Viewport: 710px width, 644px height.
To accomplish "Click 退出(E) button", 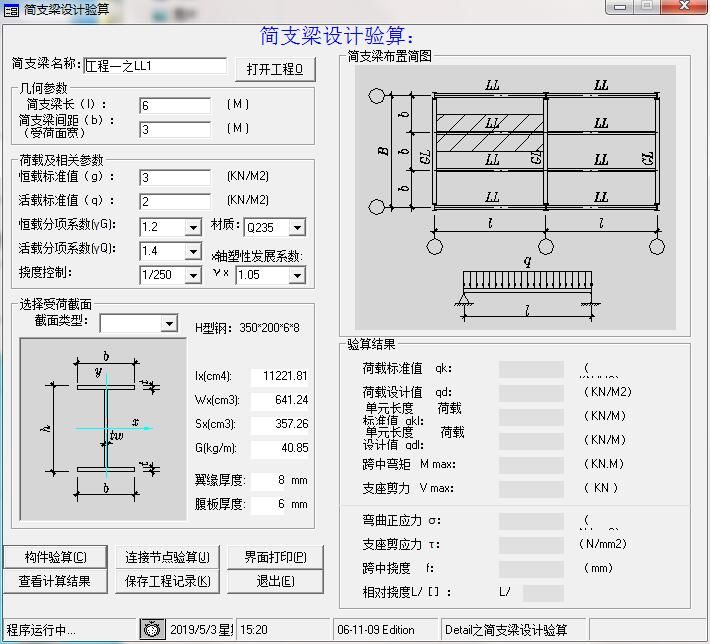I will 275,581.
